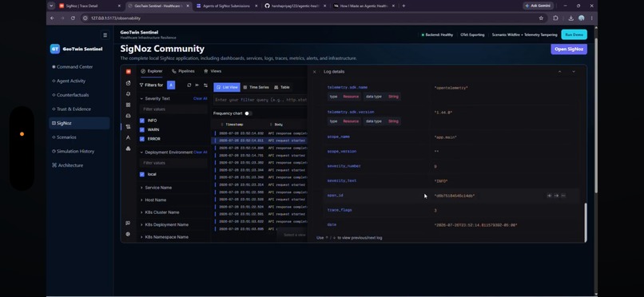
Task: Uncheck the WARN severity checkbox
Action: pyautogui.click(x=142, y=129)
